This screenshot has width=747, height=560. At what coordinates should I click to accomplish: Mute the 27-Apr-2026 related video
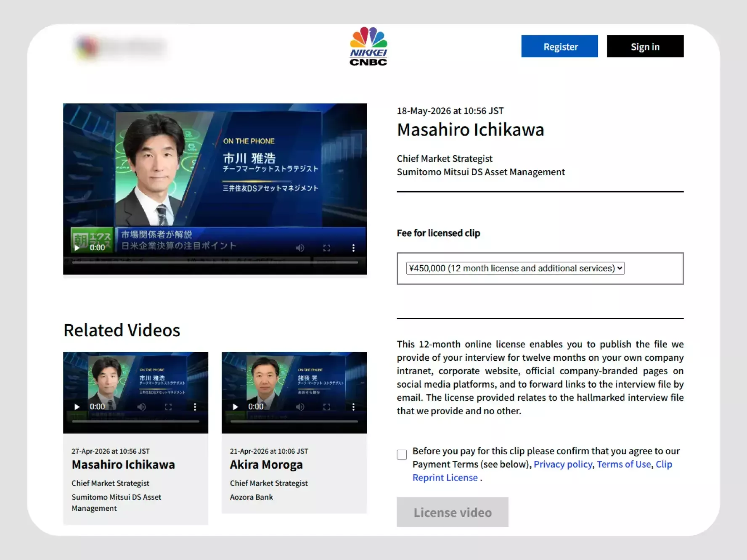[x=142, y=407]
